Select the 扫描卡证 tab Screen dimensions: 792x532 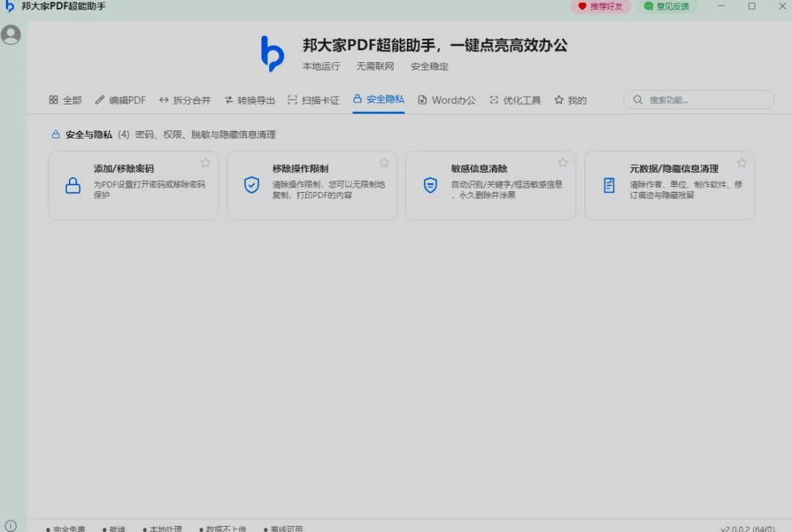click(314, 100)
